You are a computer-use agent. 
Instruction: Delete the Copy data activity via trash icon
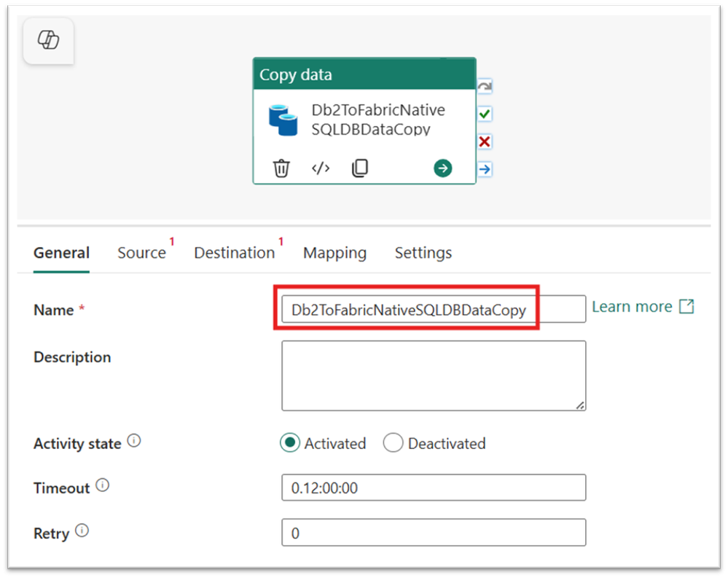click(281, 168)
